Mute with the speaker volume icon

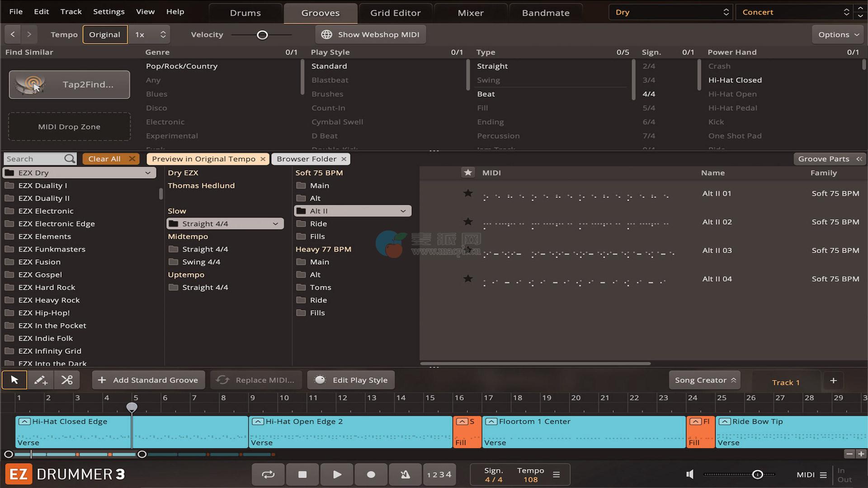[x=690, y=474]
